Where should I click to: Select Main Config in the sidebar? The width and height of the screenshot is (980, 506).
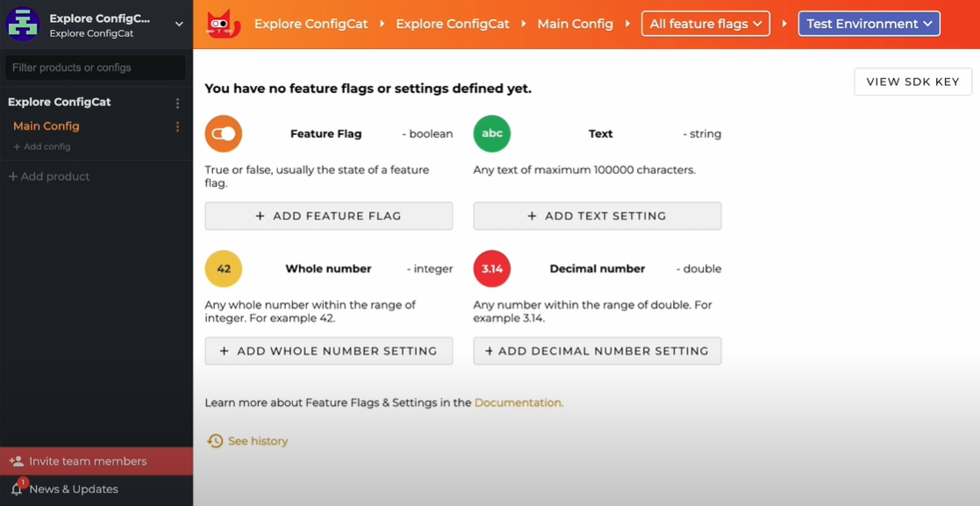pyautogui.click(x=46, y=126)
